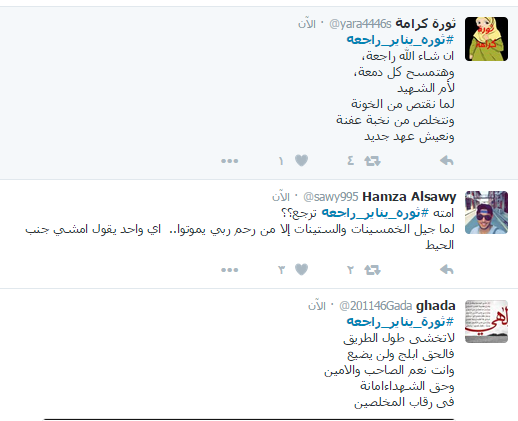Open hashtag in yara4446s tweet
The width and height of the screenshot is (518, 421).
(x=400, y=40)
